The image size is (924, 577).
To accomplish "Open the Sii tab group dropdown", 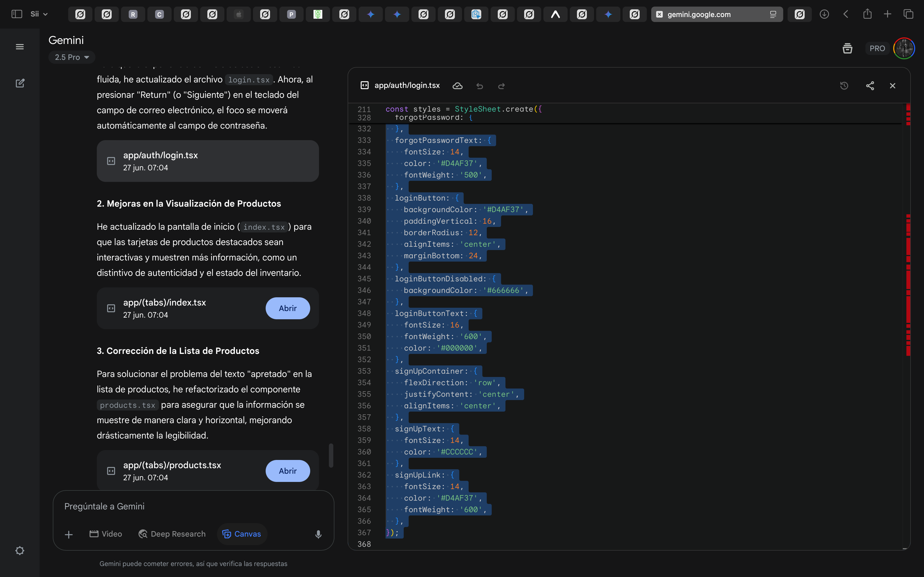I will pos(39,14).
